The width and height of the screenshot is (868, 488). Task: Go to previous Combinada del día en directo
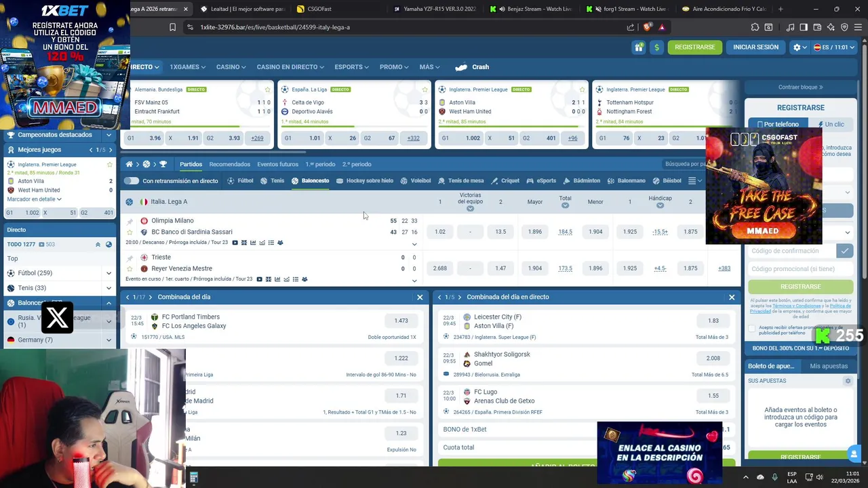click(439, 298)
